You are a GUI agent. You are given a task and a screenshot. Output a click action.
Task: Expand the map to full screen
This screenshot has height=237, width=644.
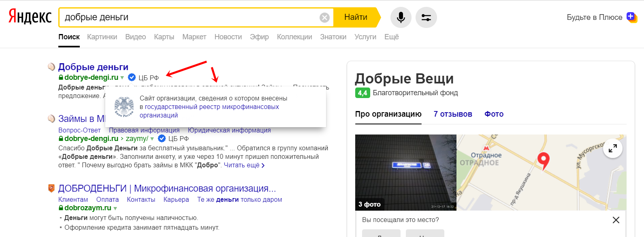(613, 148)
